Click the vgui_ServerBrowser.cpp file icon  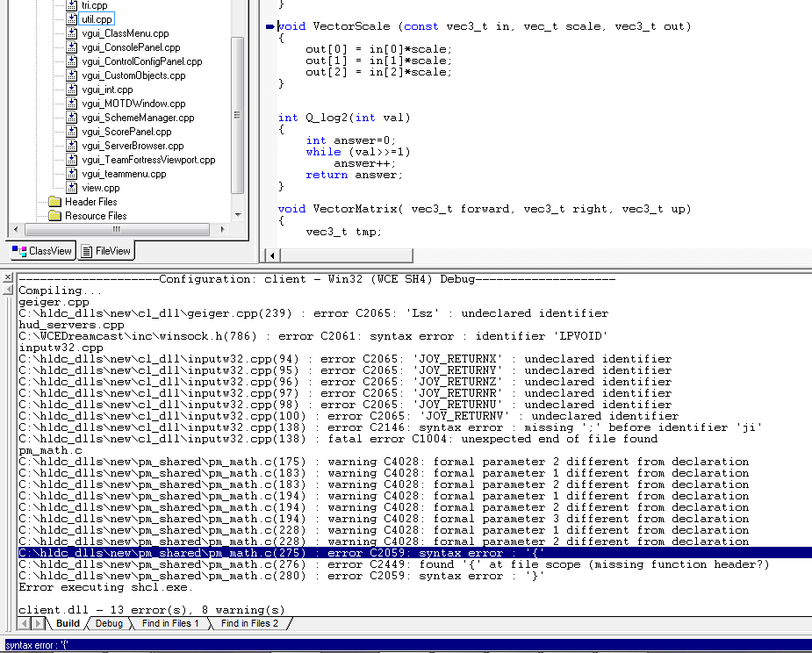(72, 146)
